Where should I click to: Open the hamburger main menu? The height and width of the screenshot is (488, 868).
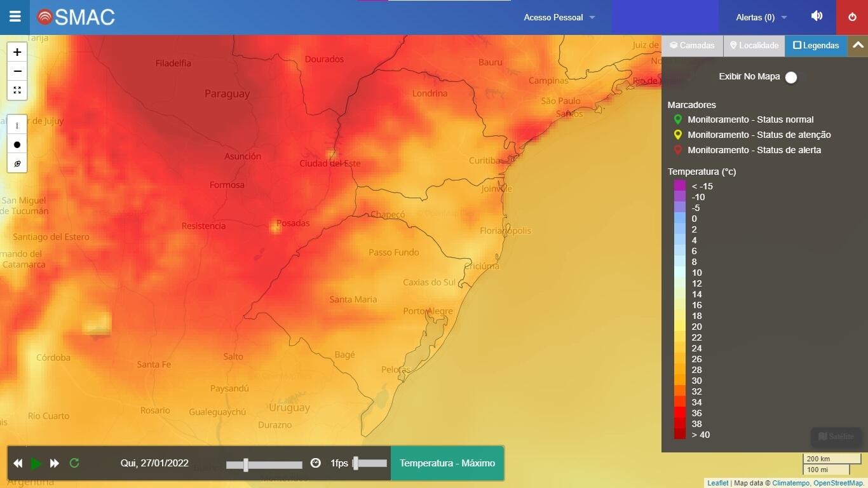(x=15, y=17)
